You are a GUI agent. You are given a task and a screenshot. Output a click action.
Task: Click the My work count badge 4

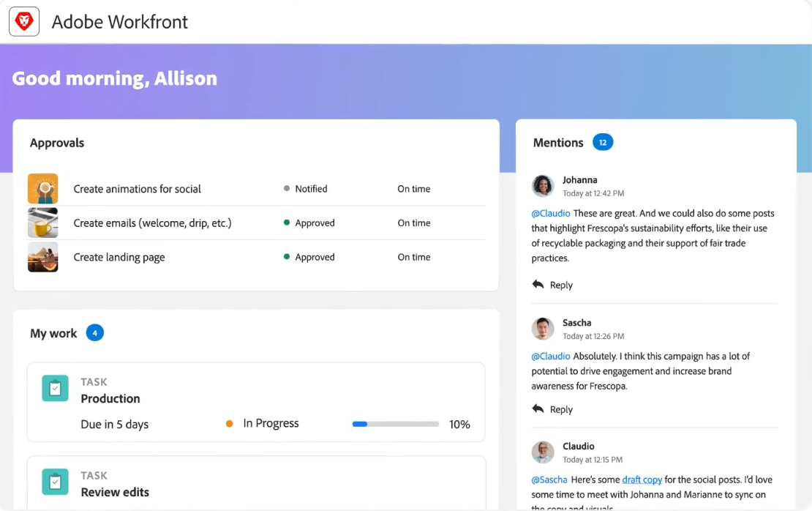coord(95,332)
